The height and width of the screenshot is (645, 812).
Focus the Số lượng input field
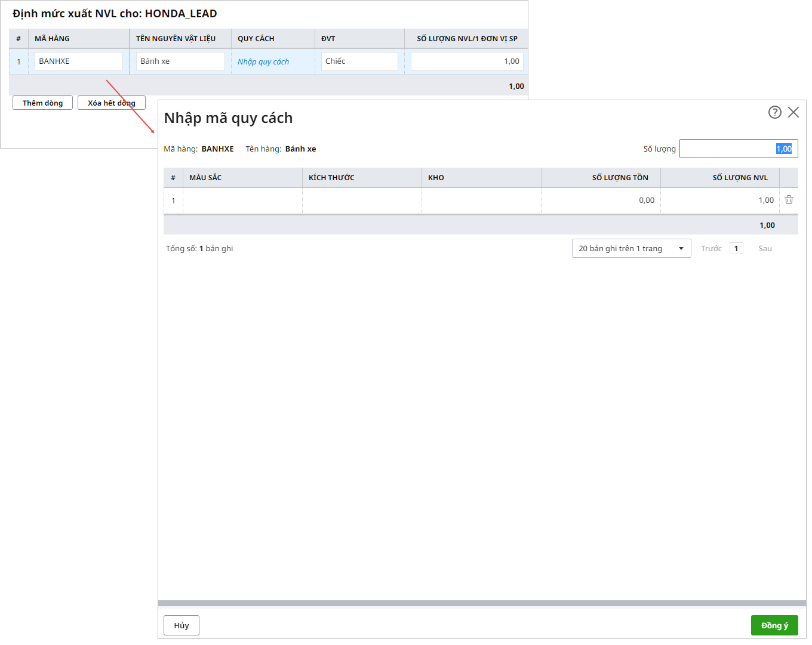coord(738,149)
